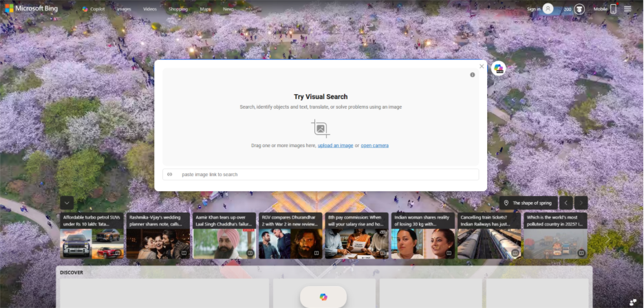Click corner icon on polluted country card
The width and height of the screenshot is (644, 308).
(581, 253)
